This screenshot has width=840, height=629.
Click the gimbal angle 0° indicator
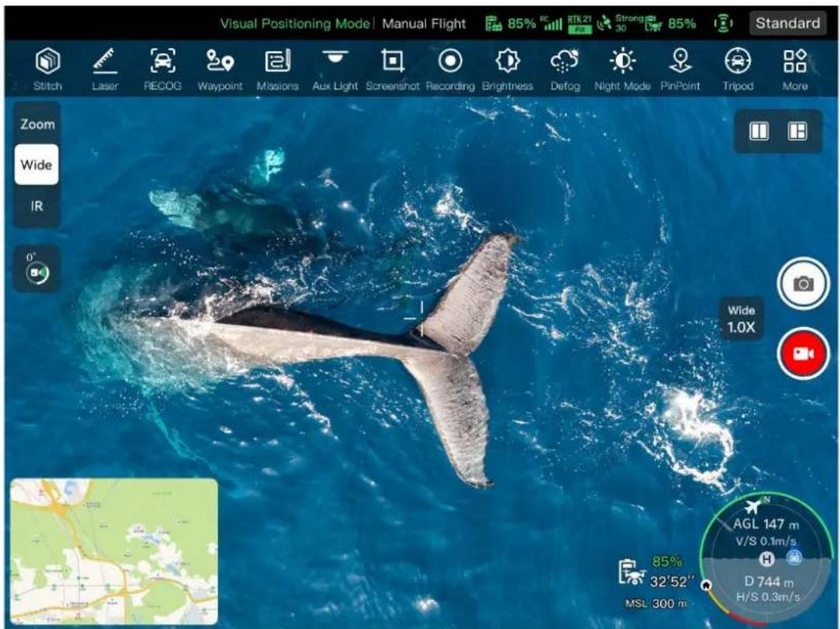point(37,269)
